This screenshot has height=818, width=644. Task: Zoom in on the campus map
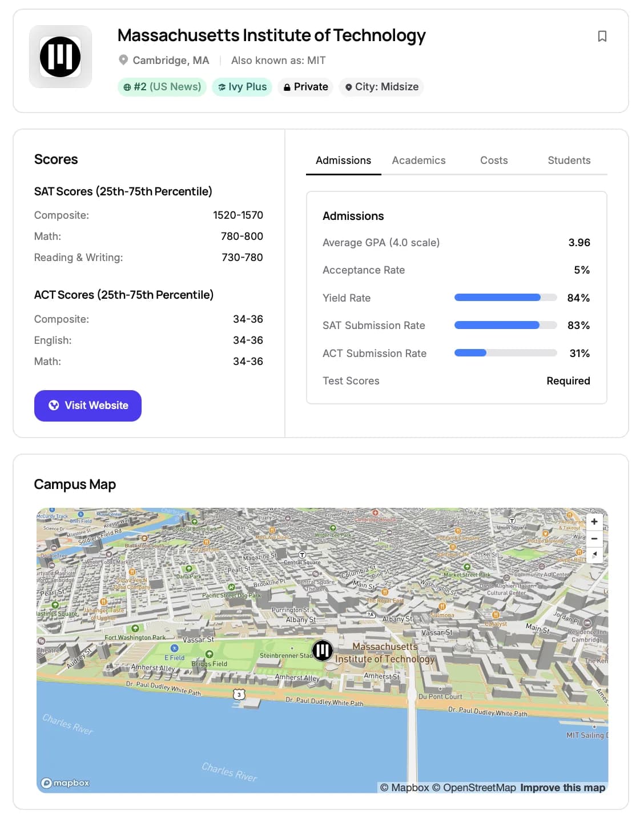coord(594,522)
